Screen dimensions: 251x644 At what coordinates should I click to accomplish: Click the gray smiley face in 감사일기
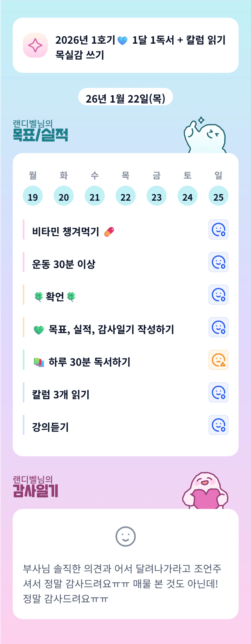point(125,536)
